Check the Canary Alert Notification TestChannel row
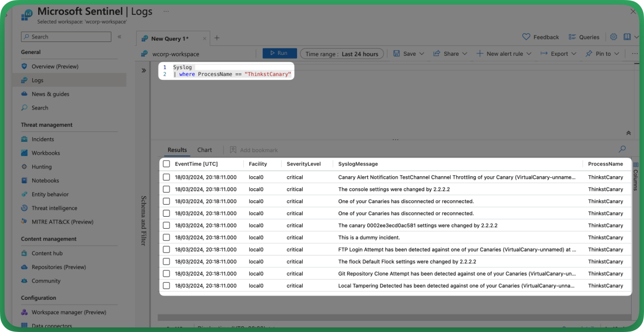This screenshot has height=332, width=644. pyautogui.click(x=166, y=177)
